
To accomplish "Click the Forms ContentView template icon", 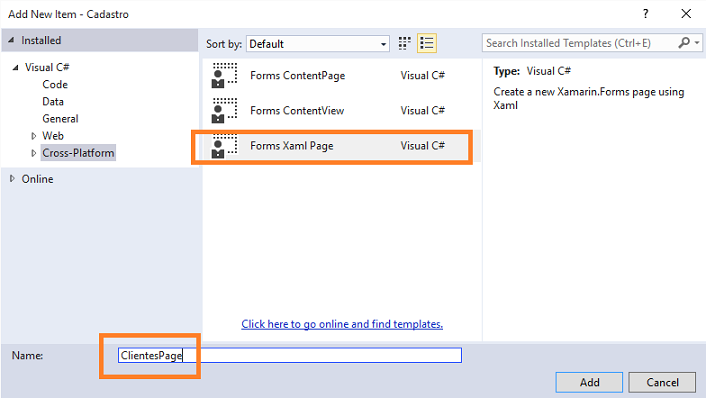I will (x=224, y=110).
